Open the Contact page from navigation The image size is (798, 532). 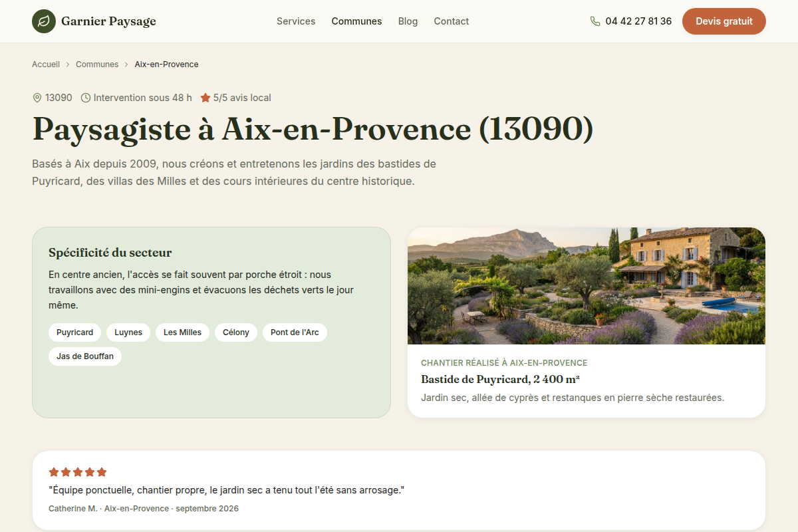[x=451, y=21]
